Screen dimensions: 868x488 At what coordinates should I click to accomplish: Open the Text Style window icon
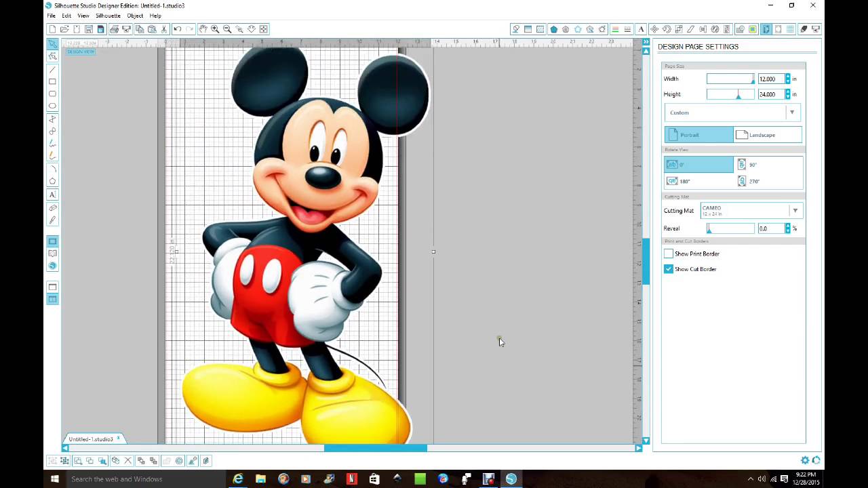[641, 29]
